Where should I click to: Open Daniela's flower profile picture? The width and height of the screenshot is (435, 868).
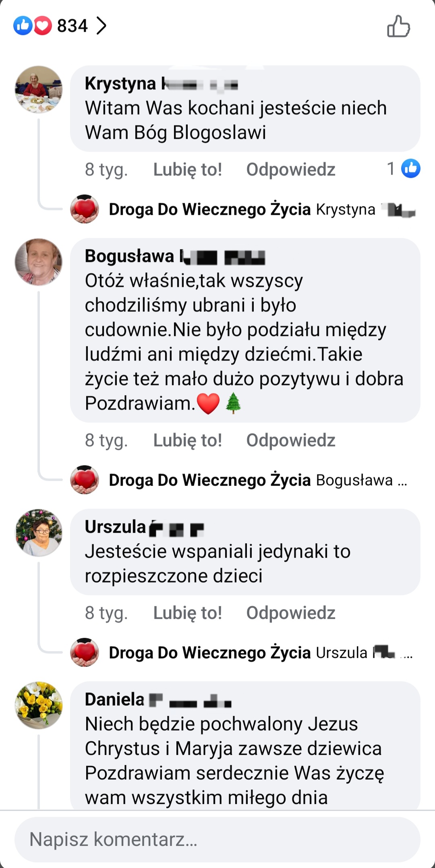click(39, 705)
